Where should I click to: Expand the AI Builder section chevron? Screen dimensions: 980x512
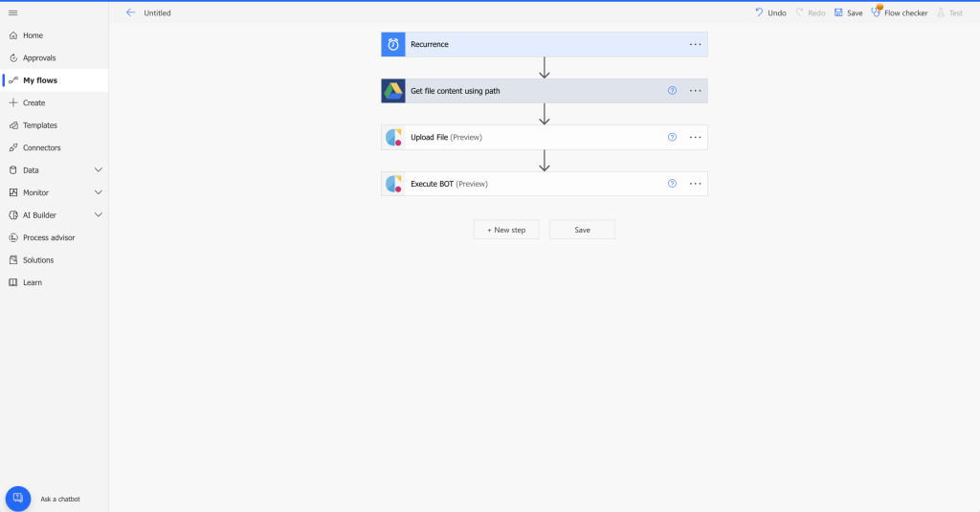point(99,215)
